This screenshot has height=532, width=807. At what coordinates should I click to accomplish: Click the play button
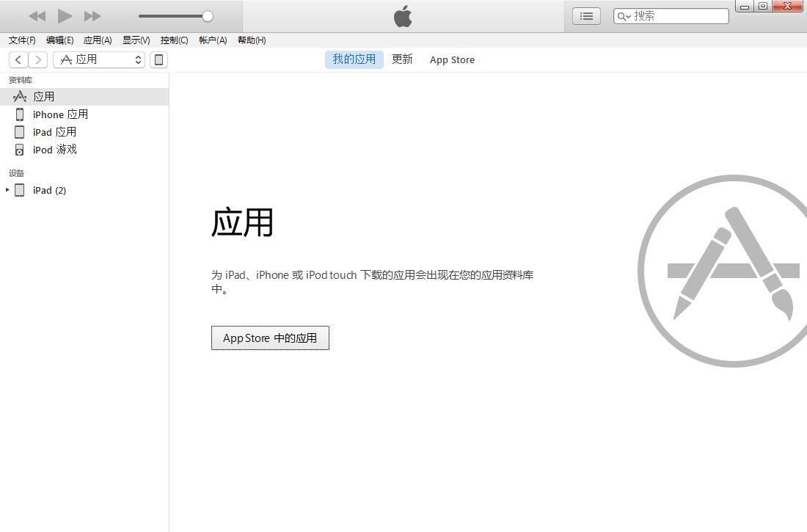pyautogui.click(x=65, y=16)
